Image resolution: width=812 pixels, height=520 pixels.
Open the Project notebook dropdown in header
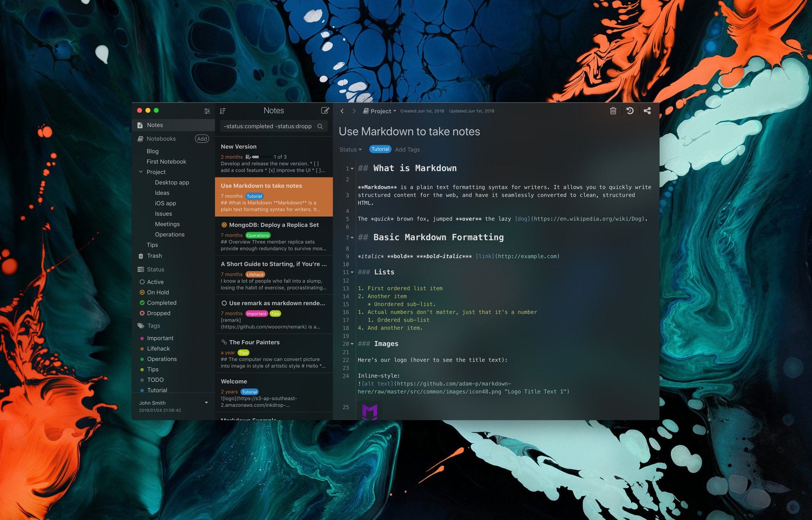click(x=380, y=111)
